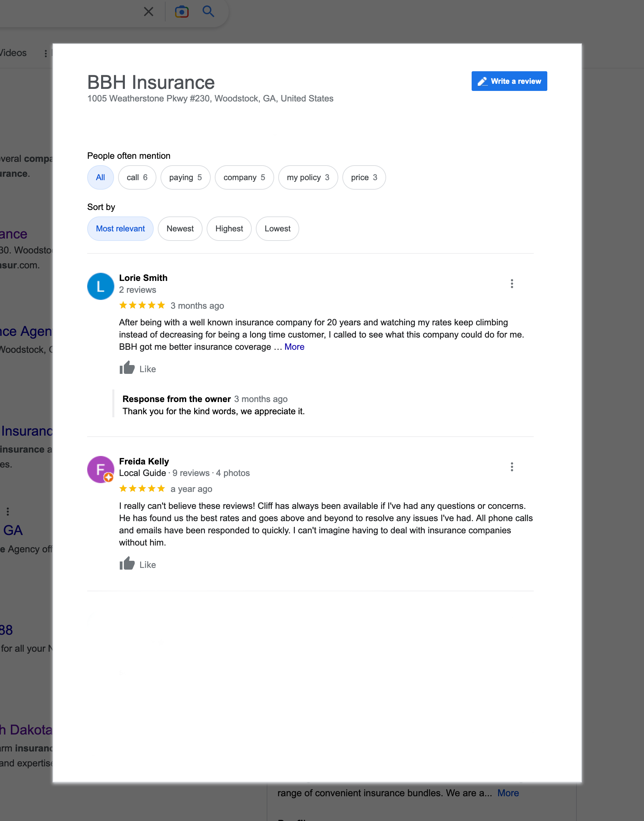The width and height of the screenshot is (644, 821).
Task: Open options menu for Freida Kelly's review
Action: [x=512, y=467]
